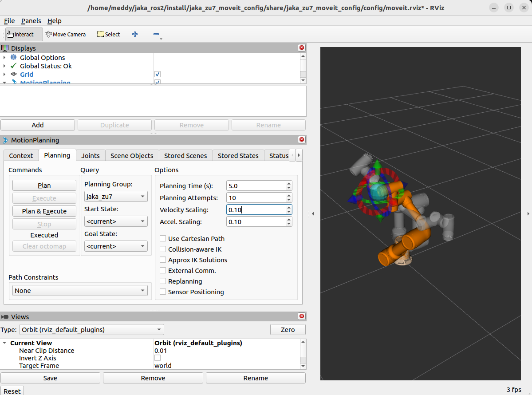This screenshot has height=395, width=532.
Task: Add a new tool with the plus icon
Action: click(x=134, y=34)
